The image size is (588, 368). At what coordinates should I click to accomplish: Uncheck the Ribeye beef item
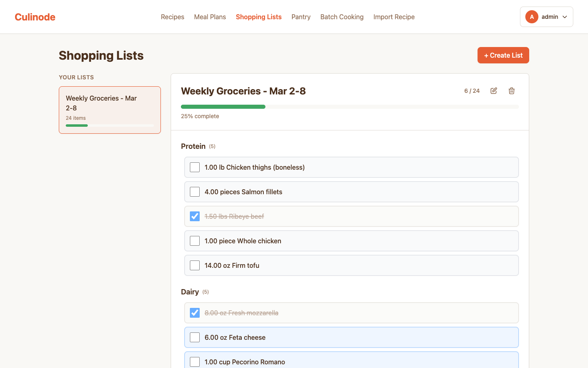tap(194, 216)
